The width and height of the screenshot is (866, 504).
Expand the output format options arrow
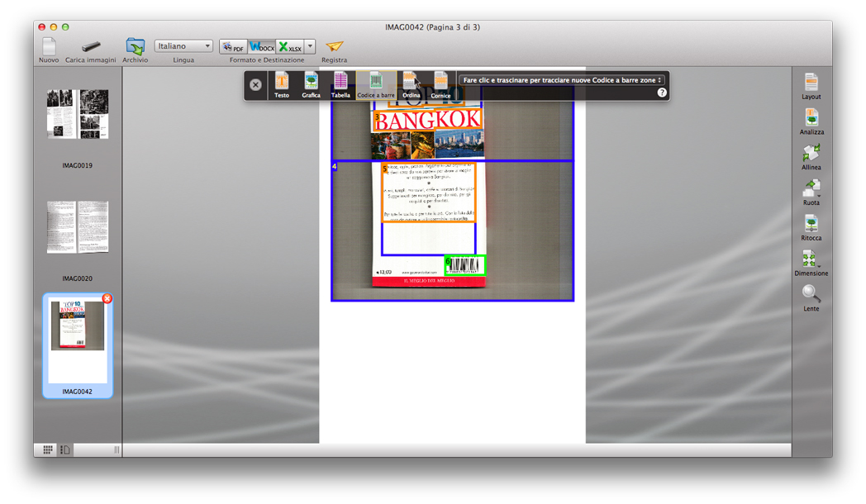click(310, 46)
